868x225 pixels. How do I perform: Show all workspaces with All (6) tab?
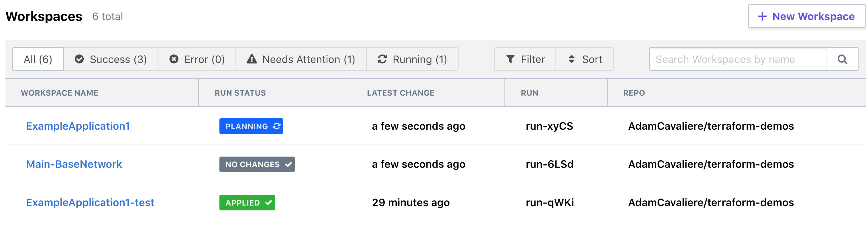point(38,59)
